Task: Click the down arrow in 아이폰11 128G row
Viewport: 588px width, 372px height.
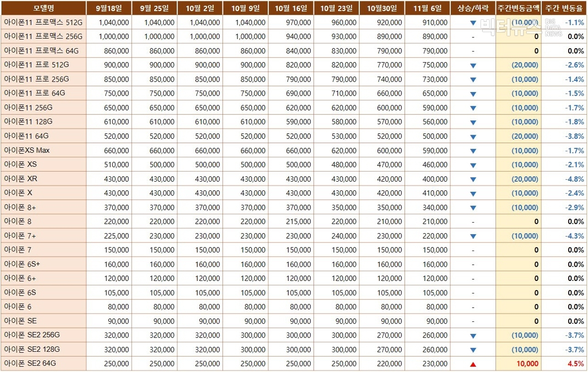Action: [x=473, y=123]
